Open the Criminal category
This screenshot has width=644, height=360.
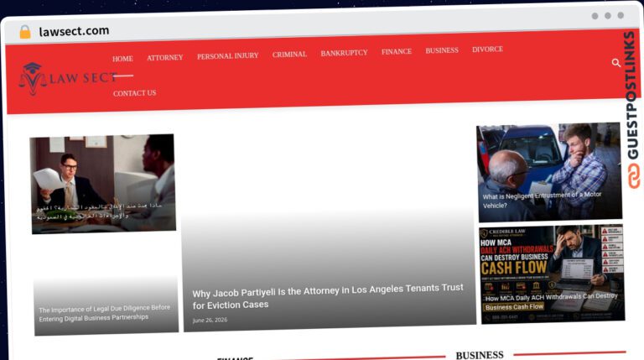pyautogui.click(x=289, y=55)
